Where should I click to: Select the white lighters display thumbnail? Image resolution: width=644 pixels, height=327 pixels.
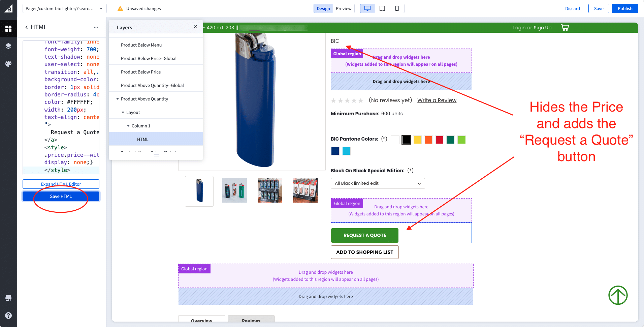[305, 190]
